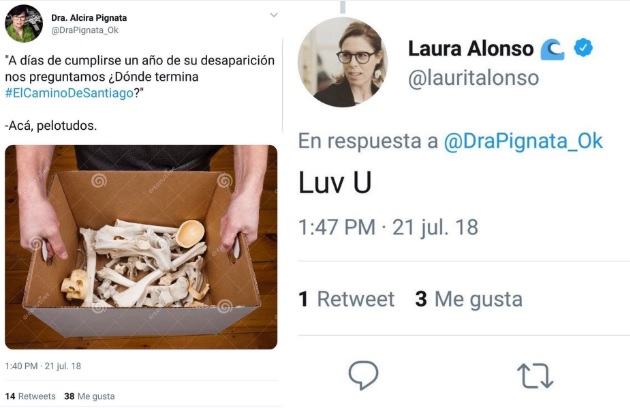The width and height of the screenshot is (630, 408).
Task: Show the 14 Retweets list
Action: 30,396
